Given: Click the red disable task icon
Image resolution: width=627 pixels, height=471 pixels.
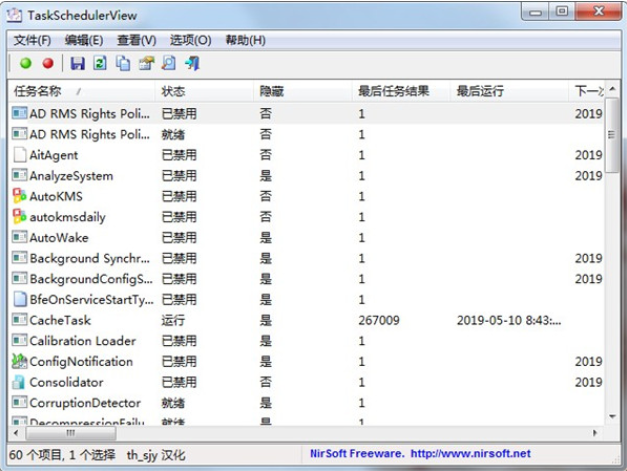Looking at the screenshot, I should pos(47,63).
